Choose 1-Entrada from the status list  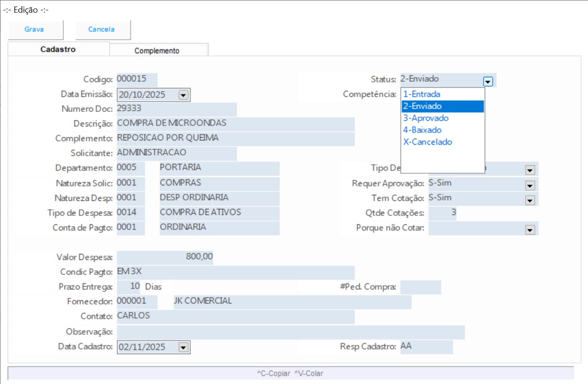[422, 94]
